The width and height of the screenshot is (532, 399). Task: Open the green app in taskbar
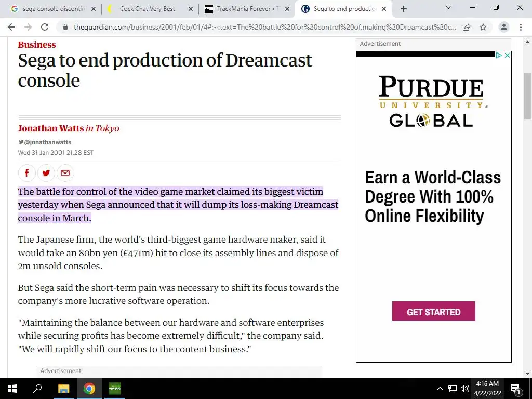tap(115, 389)
